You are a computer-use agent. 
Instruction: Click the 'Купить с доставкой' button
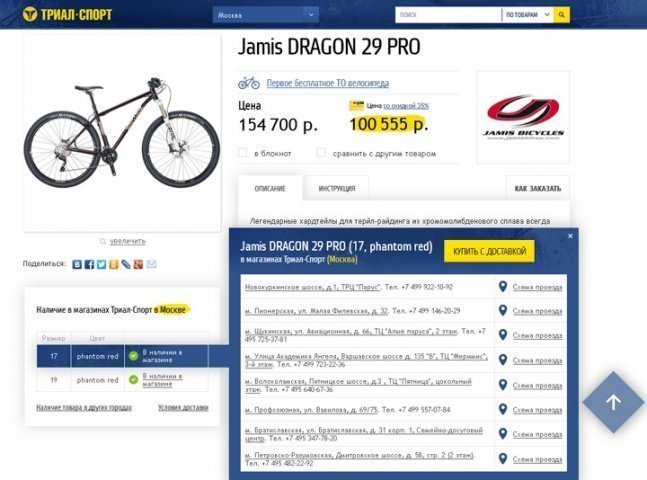pos(489,251)
